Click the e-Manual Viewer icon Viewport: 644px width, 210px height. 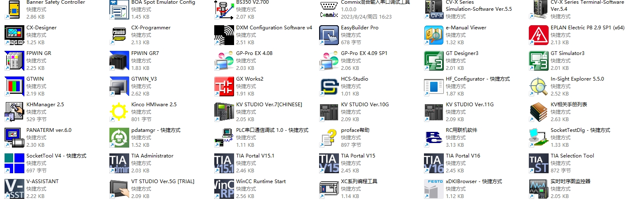point(433,35)
